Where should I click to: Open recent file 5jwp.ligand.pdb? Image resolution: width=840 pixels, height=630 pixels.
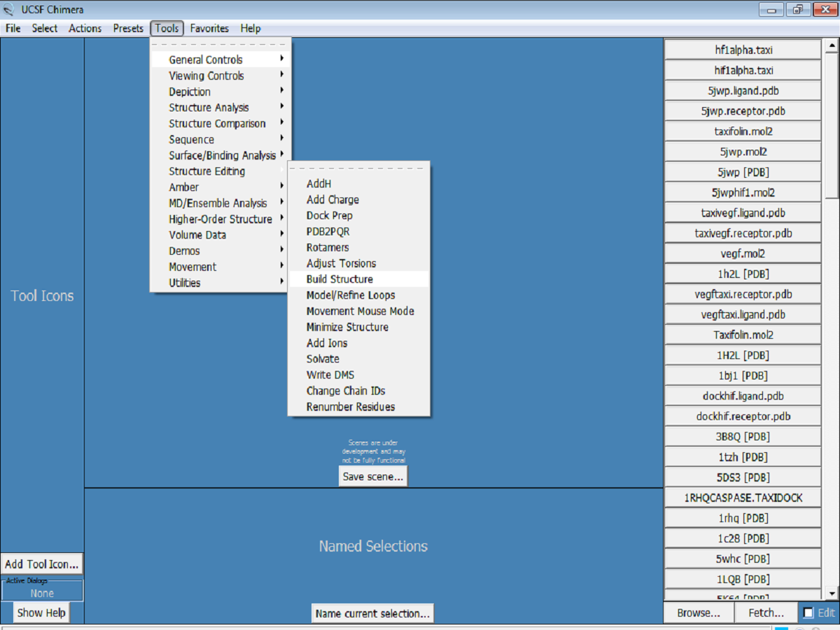(743, 91)
